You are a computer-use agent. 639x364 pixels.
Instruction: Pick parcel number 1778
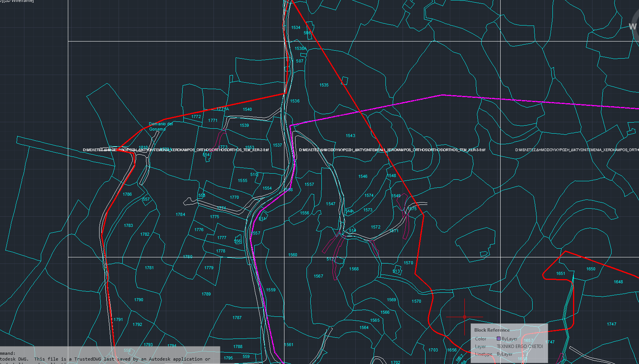pyautogui.click(x=220, y=251)
